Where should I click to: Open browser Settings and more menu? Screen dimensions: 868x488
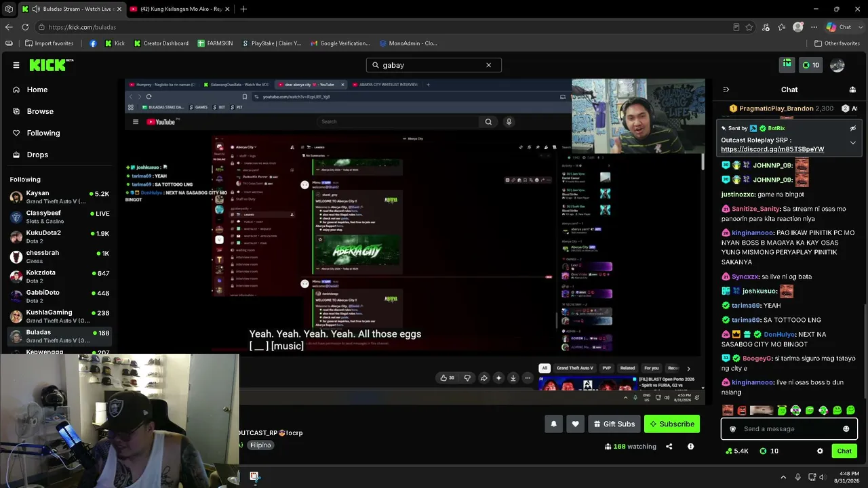(814, 27)
